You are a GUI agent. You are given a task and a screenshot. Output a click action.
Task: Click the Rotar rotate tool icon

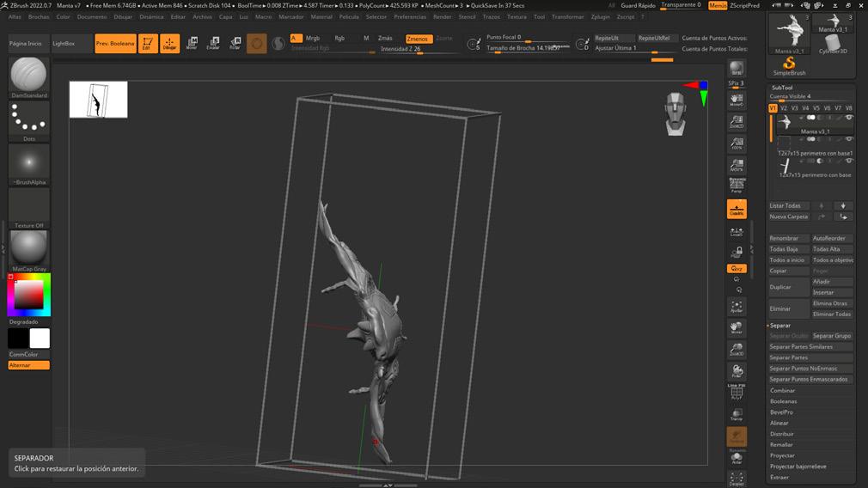(x=235, y=43)
